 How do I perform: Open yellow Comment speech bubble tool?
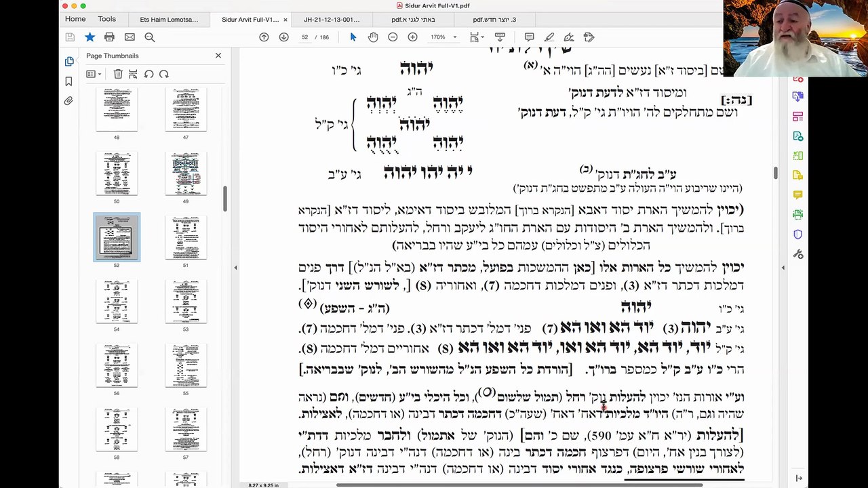point(797,195)
